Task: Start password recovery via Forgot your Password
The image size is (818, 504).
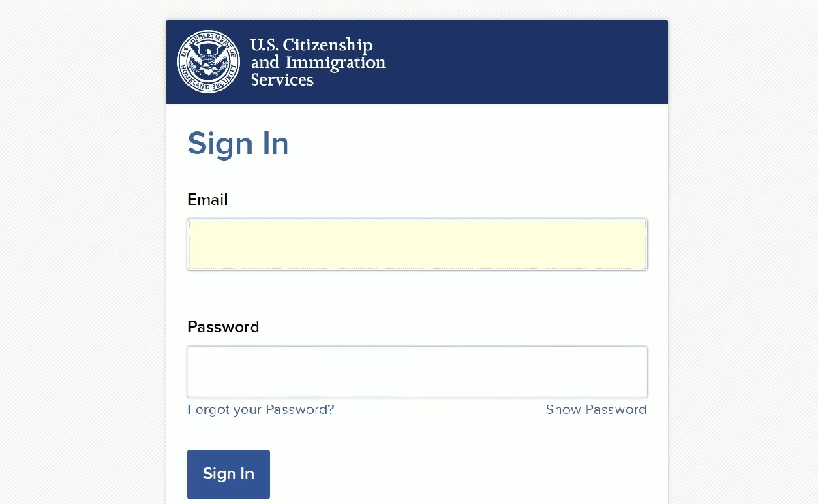Action: tap(260, 409)
